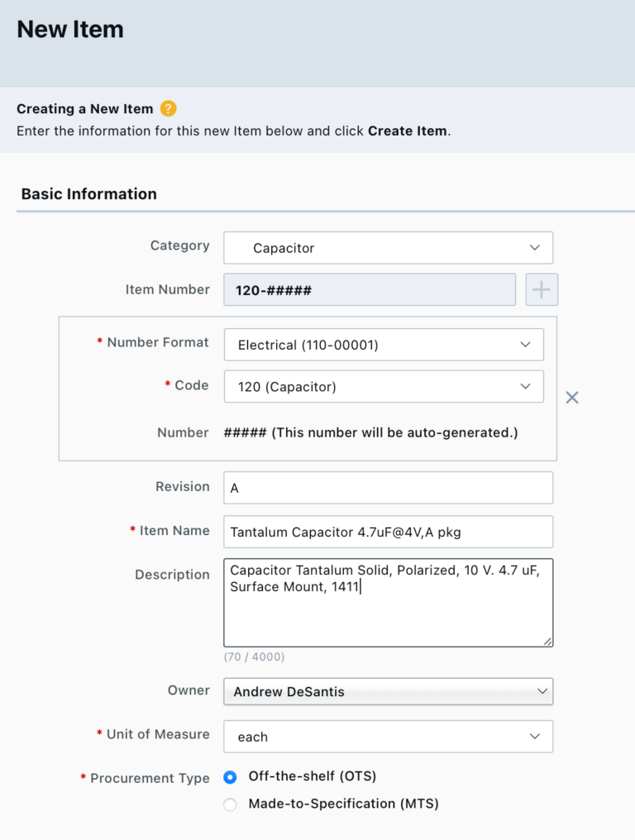
Task: Click the plus icon beside Item Number
Action: (x=542, y=290)
